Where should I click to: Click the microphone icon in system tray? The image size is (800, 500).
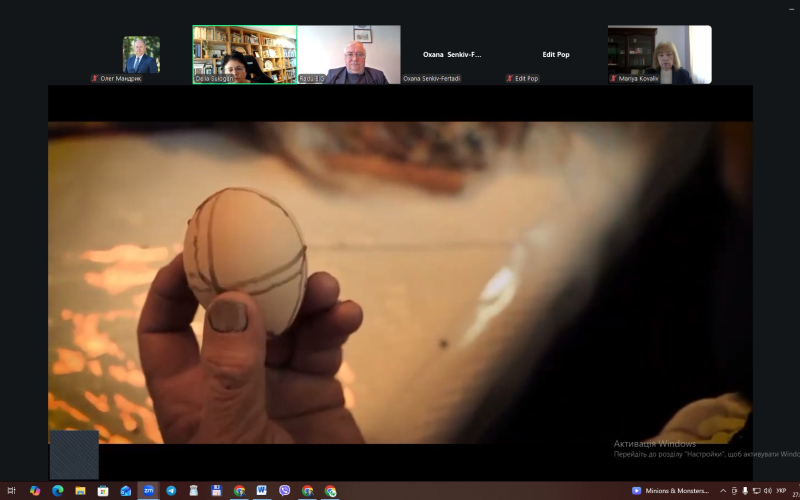pos(745,491)
